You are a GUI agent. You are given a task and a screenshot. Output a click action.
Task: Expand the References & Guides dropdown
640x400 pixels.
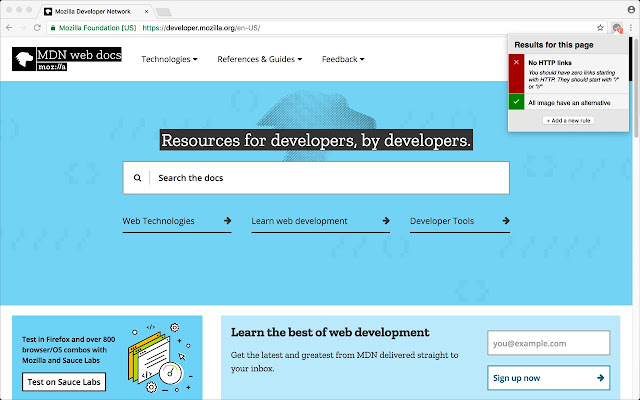pos(260,59)
